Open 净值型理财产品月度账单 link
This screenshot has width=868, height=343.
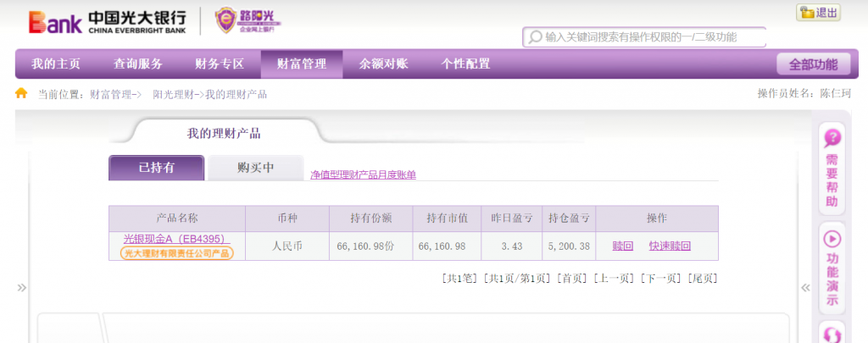pos(363,174)
